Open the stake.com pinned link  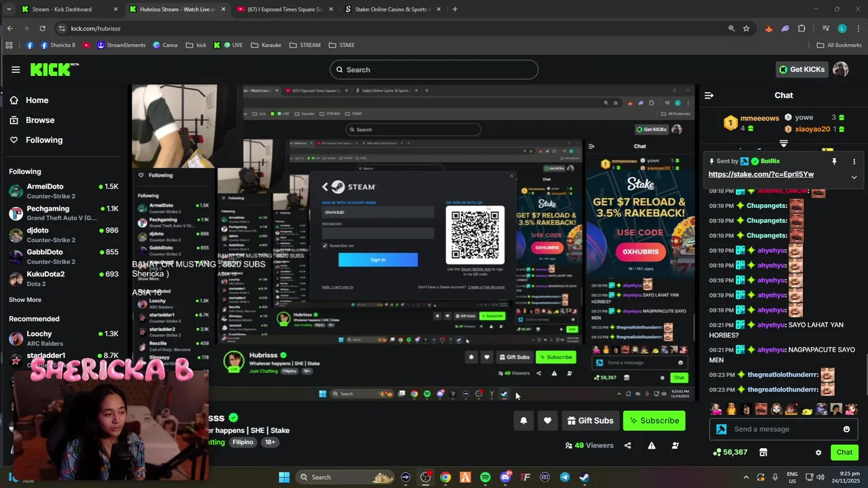pos(761,174)
